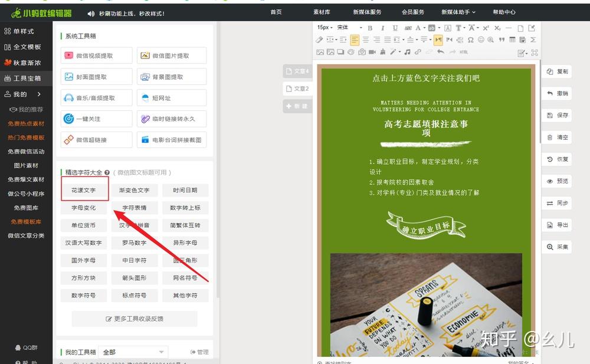Click the undo arrow in toolbar
This screenshot has width=590, height=364.
coord(441,52)
